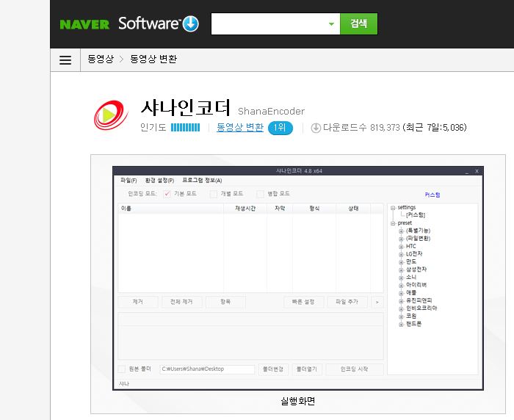
Task: Click the 이름 column header
Action: point(171,209)
